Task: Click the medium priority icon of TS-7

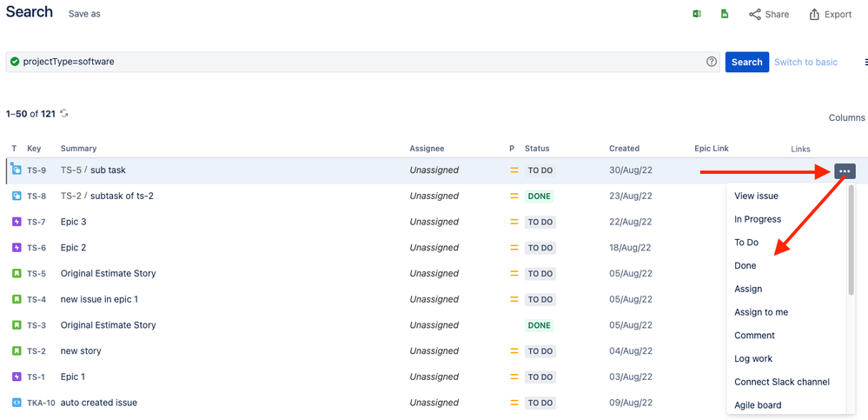Action: [x=514, y=222]
